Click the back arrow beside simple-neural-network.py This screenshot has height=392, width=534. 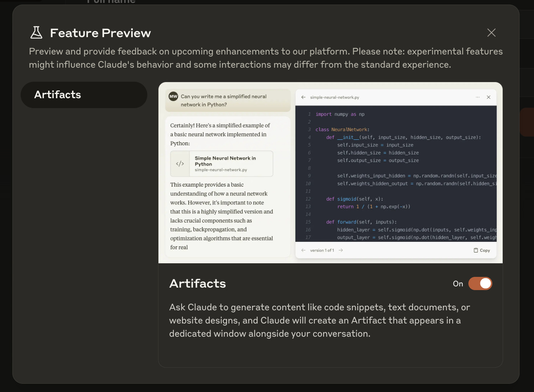tap(303, 97)
